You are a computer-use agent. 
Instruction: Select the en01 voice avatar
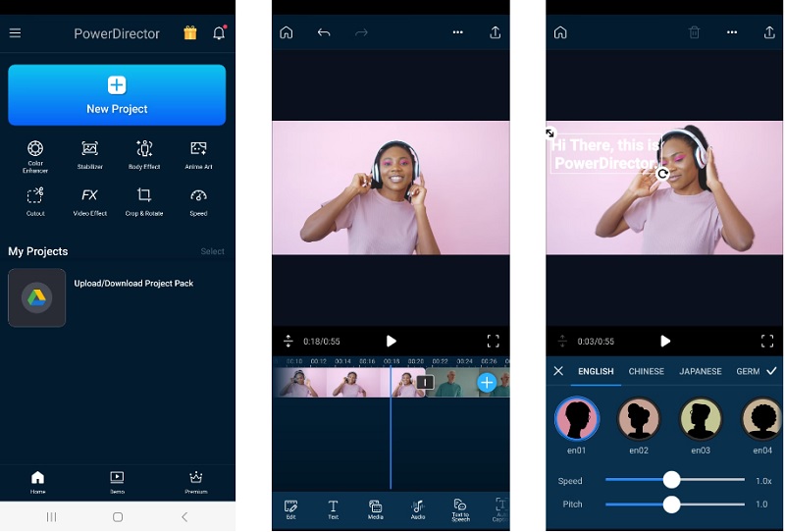coord(576,419)
